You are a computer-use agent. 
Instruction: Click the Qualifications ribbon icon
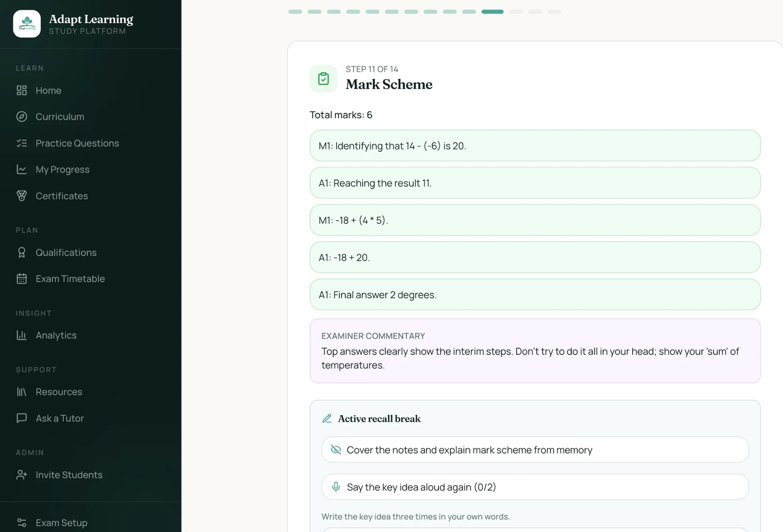click(x=21, y=252)
